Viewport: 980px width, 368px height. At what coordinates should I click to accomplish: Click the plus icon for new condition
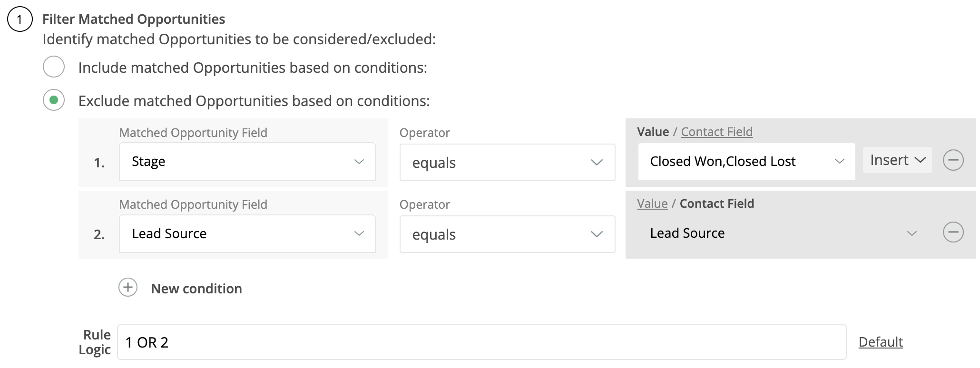point(128,288)
